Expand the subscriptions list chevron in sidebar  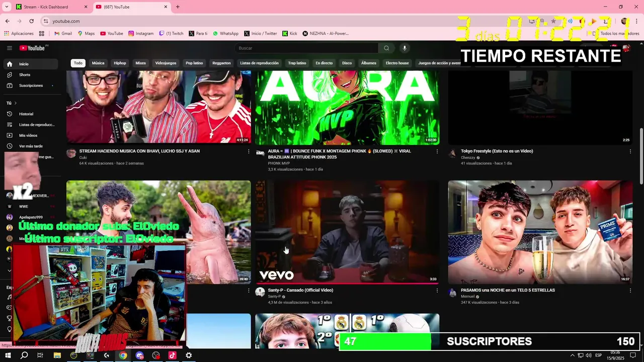tap(9, 270)
